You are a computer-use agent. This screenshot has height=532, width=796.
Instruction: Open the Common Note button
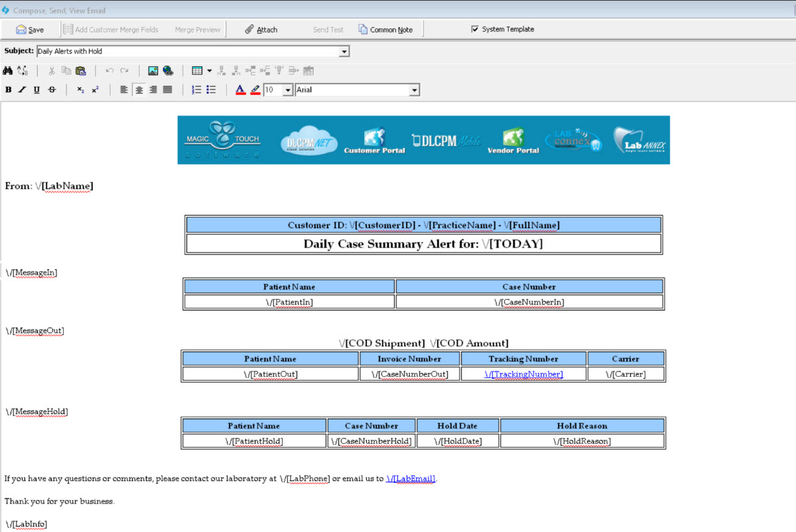coord(385,30)
